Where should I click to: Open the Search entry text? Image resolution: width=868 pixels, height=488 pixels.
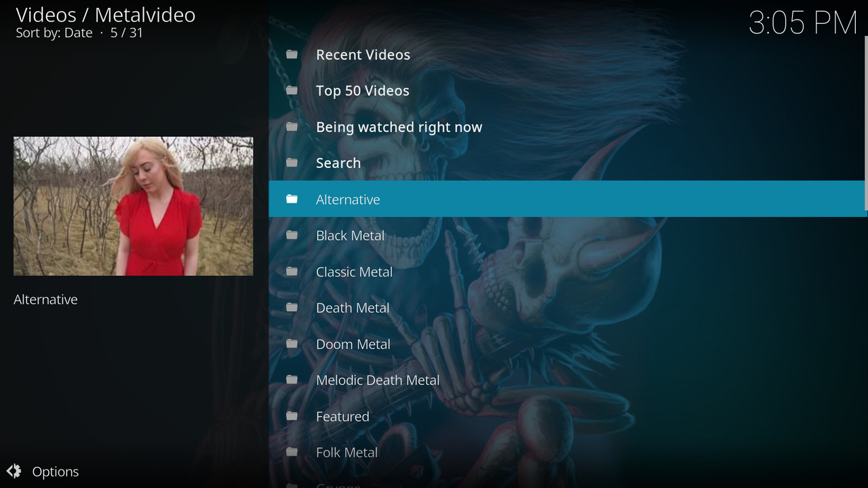[x=338, y=163]
